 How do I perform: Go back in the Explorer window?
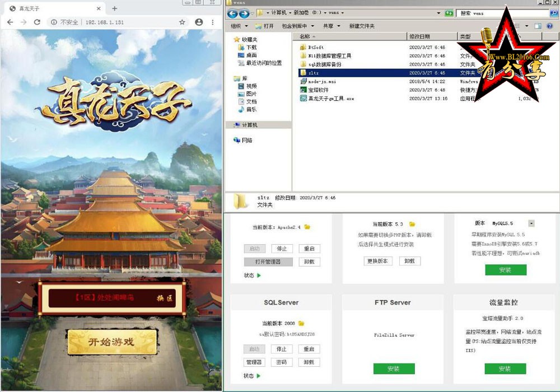(x=232, y=13)
